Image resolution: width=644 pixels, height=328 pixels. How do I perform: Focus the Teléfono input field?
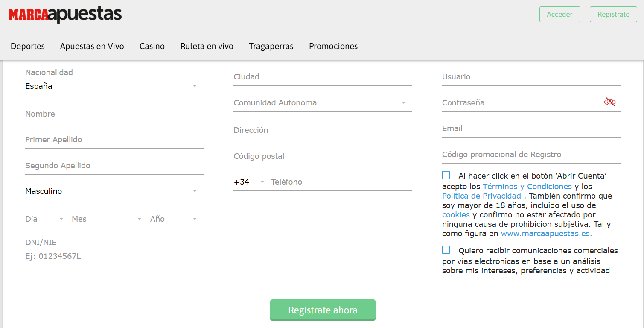(341, 182)
